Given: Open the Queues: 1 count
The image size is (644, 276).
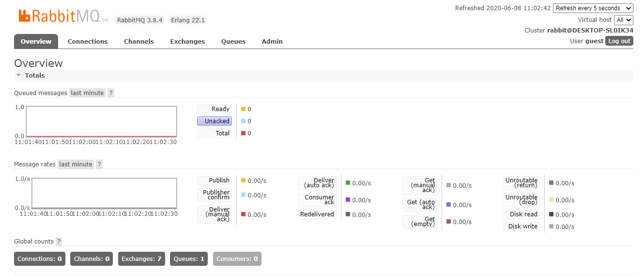Looking at the screenshot, I should (189, 259).
